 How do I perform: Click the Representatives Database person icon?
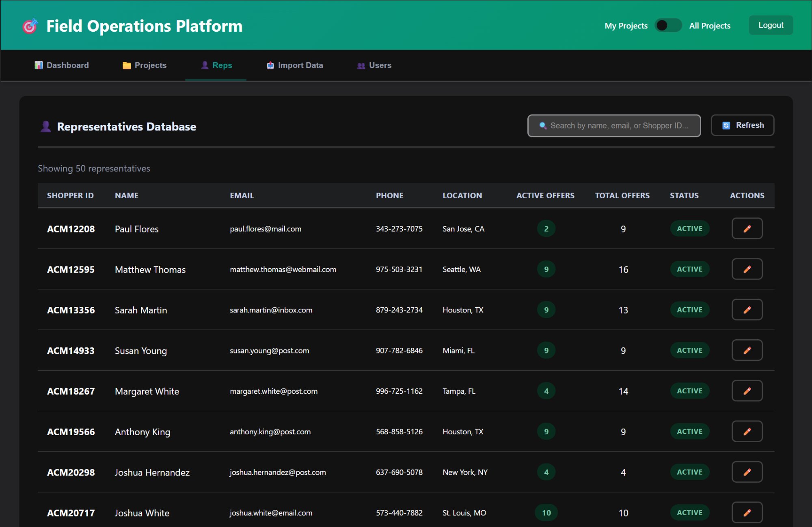(x=46, y=126)
